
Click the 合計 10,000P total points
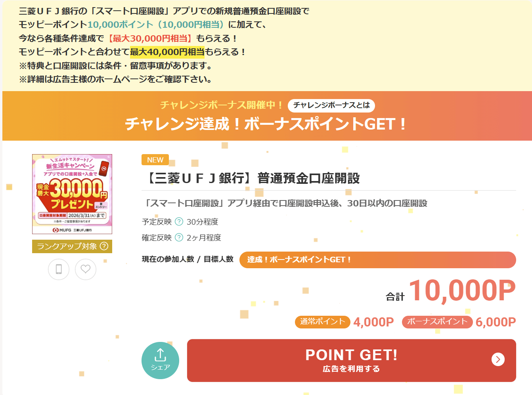(451, 291)
